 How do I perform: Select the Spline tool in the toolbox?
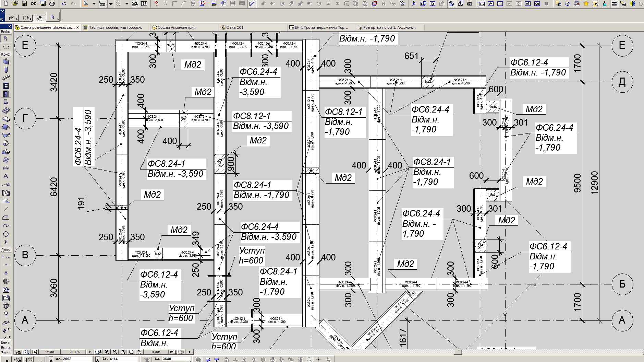click(6, 226)
